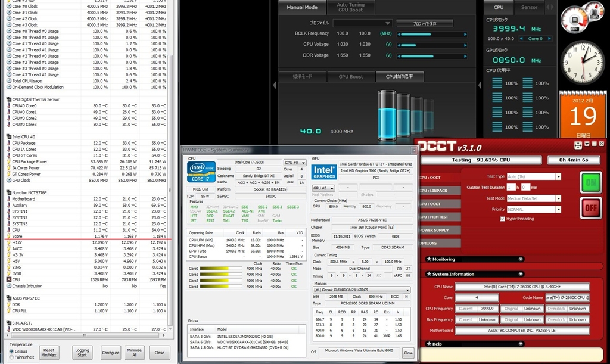Click the CPU Voltage slider track
610x364 pixels.
[x=432, y=45]
